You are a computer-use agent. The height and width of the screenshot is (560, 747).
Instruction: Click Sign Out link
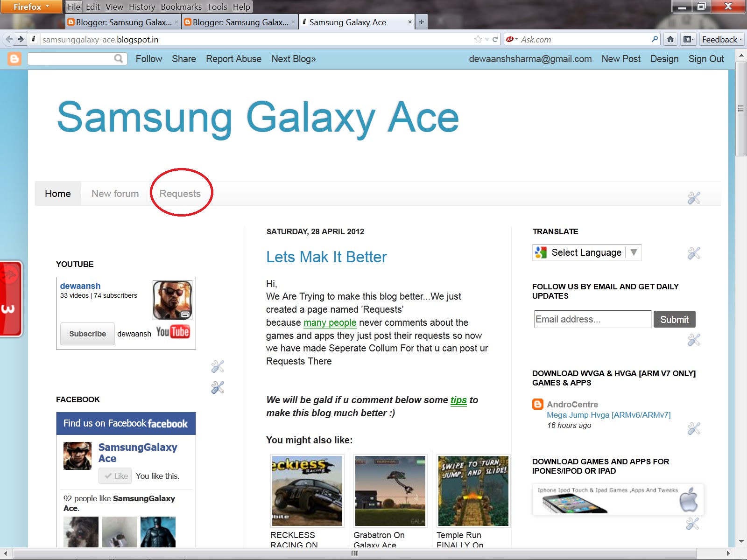706,59
